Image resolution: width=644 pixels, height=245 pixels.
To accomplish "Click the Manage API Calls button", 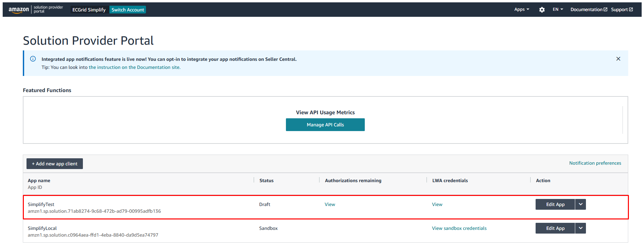I will [325, 125].
